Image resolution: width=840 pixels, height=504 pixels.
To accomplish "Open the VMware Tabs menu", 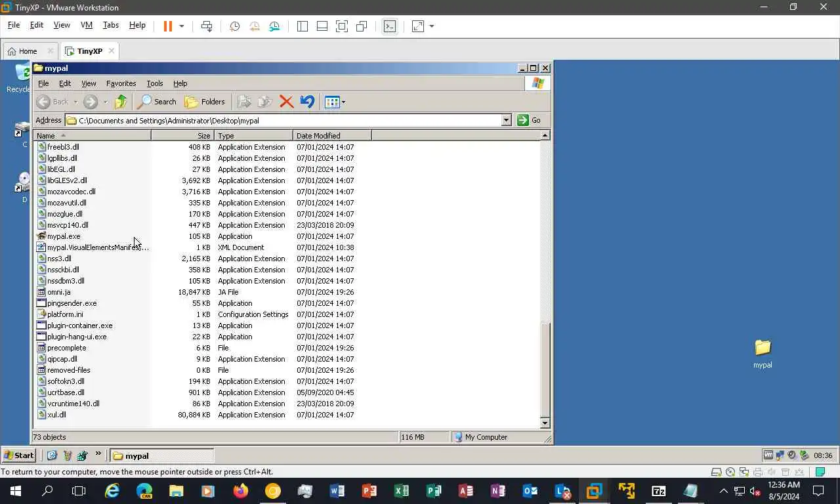I will coord(111,25).
